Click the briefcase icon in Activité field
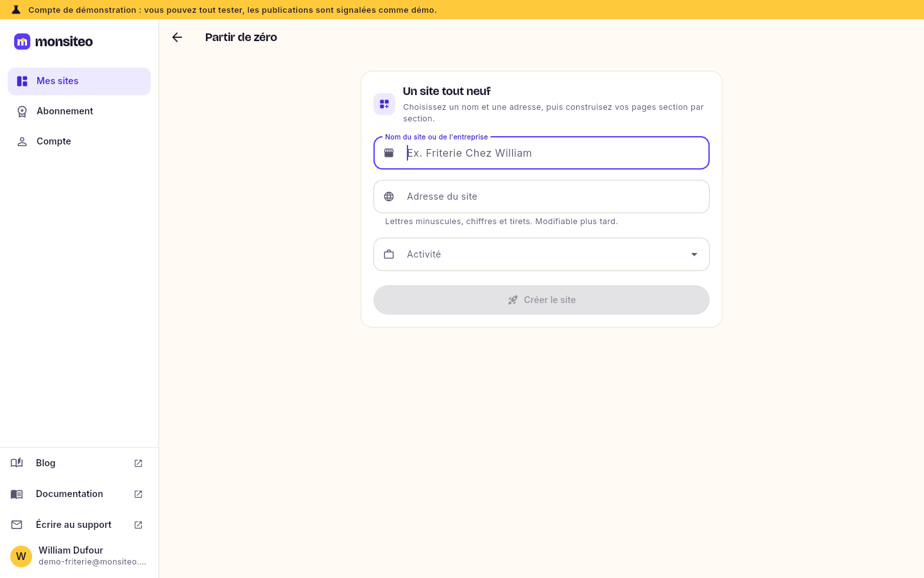Viewport: 924px width, 578px height. pyautogui.click(x=389, y=254)
